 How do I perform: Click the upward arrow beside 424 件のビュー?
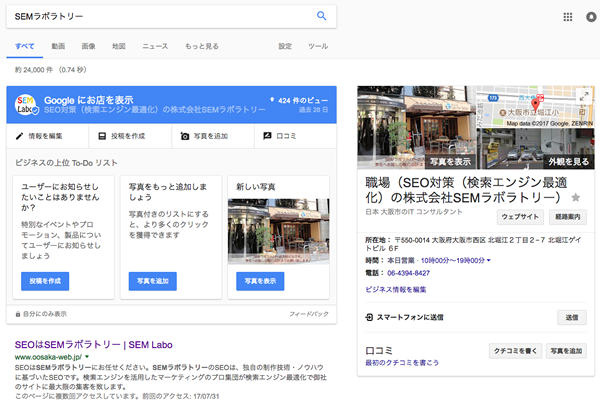272,100
